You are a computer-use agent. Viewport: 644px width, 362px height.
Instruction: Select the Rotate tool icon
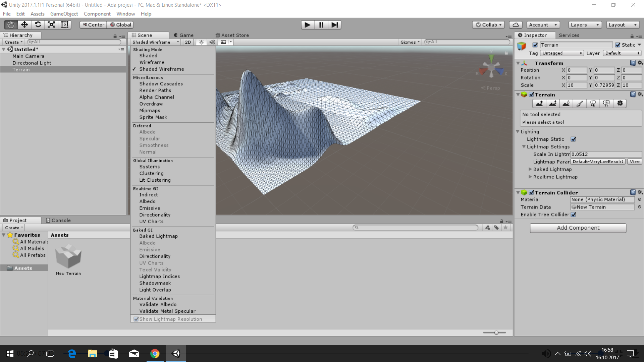38,25
